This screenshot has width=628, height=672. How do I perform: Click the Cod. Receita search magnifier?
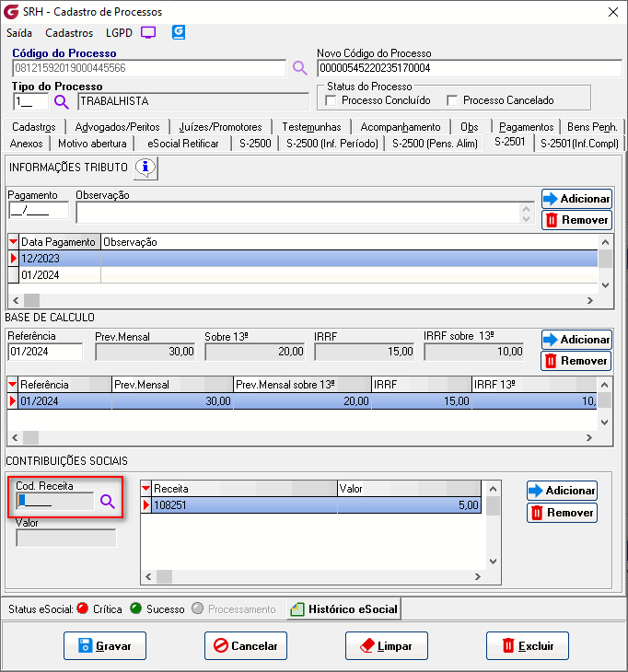108,502
